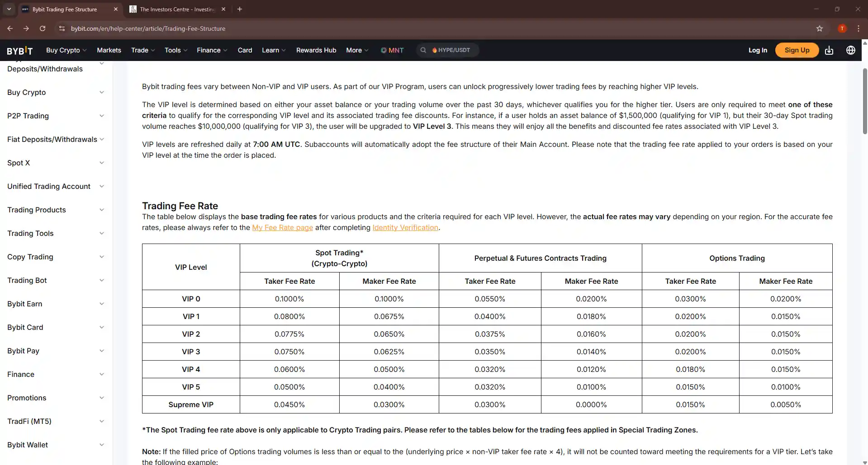Open the Buy Crypto menu

(66, 50)
